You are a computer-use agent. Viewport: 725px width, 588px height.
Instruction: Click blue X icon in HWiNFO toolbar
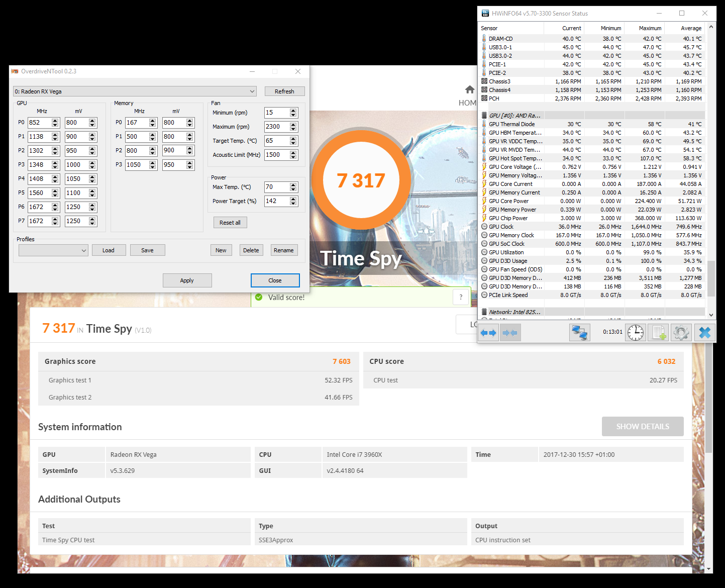point(704,333)
